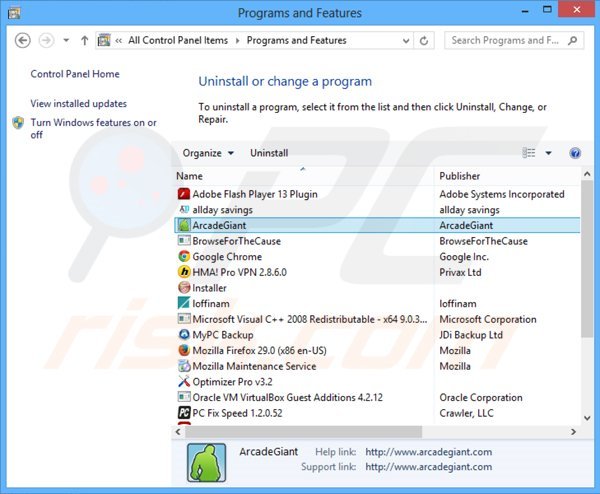Go forward with the Forward arrow button
Screen dimensions: 600x494
point(46,40)
